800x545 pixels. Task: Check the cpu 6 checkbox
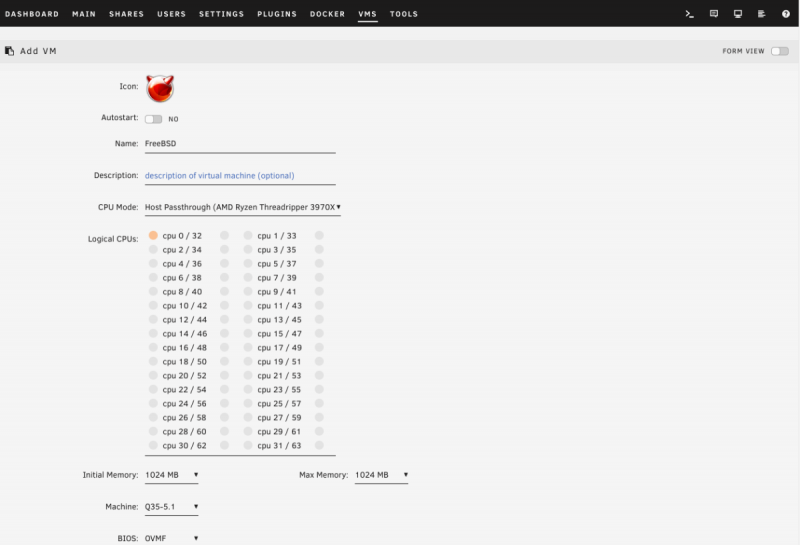tap(153, 278)
